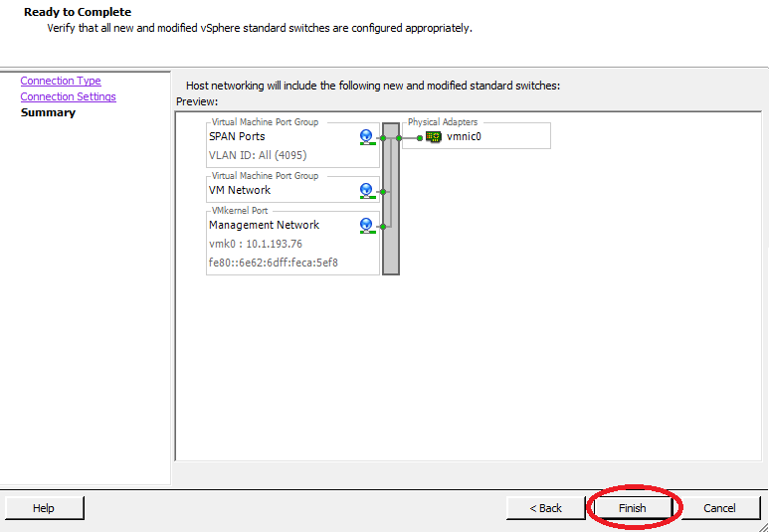Select the SPAN Ports port group name
769x532 pixels.
click(x=237, y=136)
